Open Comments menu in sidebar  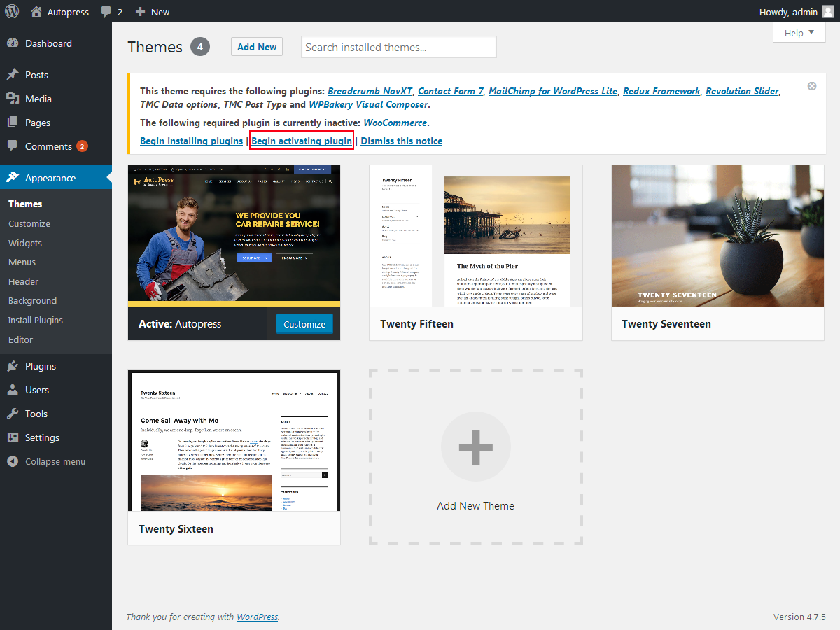[x=48, y=146]
